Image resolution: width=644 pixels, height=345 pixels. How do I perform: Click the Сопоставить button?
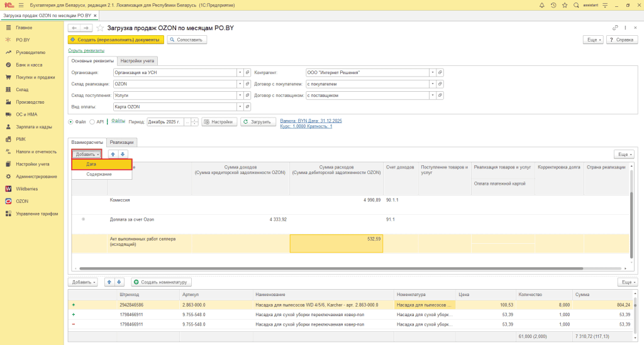tap(186, 40)
